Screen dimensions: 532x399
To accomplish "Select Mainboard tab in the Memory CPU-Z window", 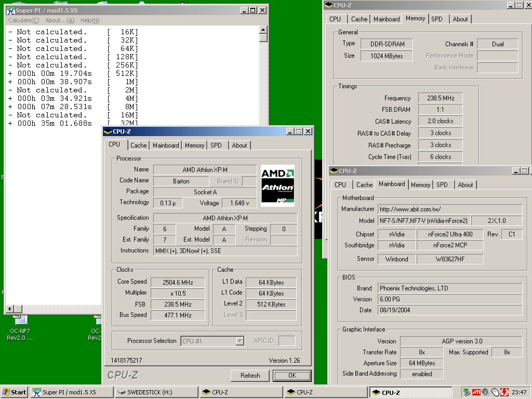I will (387, 19).
